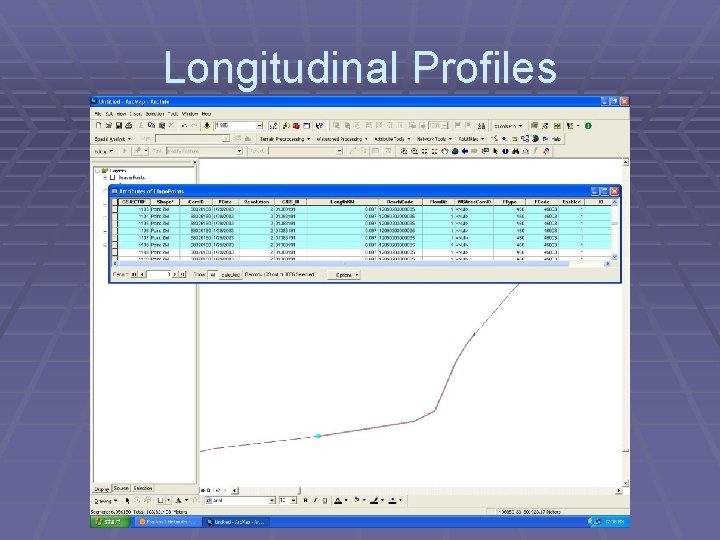
Task: Click the green circle icon on the toolbar
Action: tap(588, 125)
